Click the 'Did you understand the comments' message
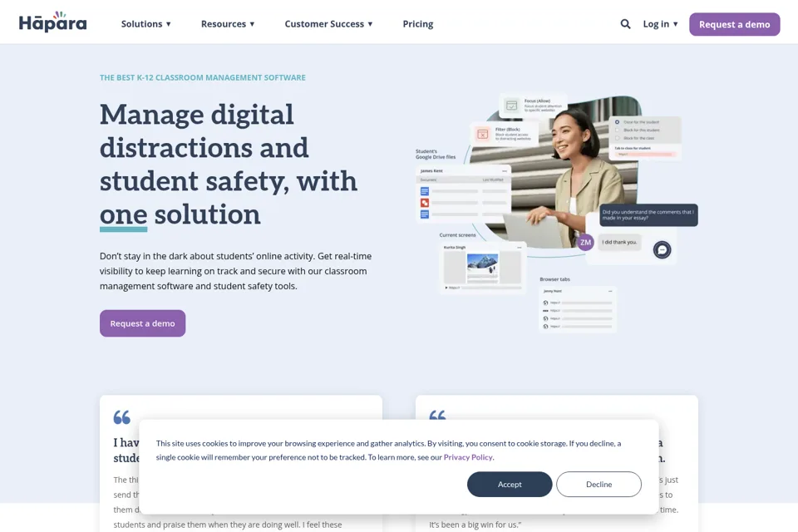Viewport: 798px width, 532px height. pyautogui.click(x=648, y=214)
